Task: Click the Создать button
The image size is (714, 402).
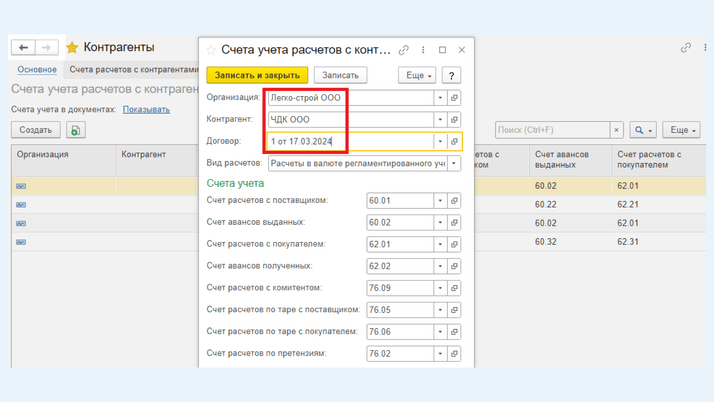Action: (36, 130)
